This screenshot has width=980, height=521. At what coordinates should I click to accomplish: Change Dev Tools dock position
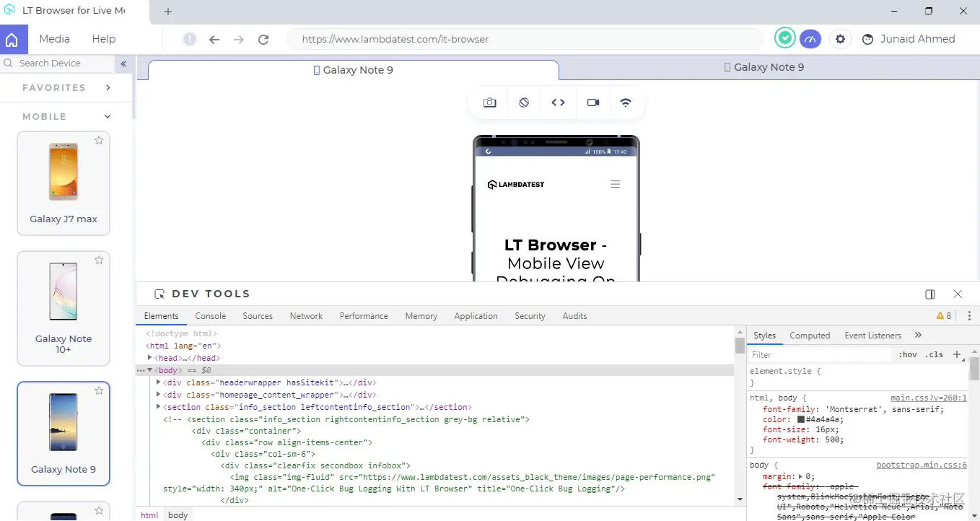930,294
